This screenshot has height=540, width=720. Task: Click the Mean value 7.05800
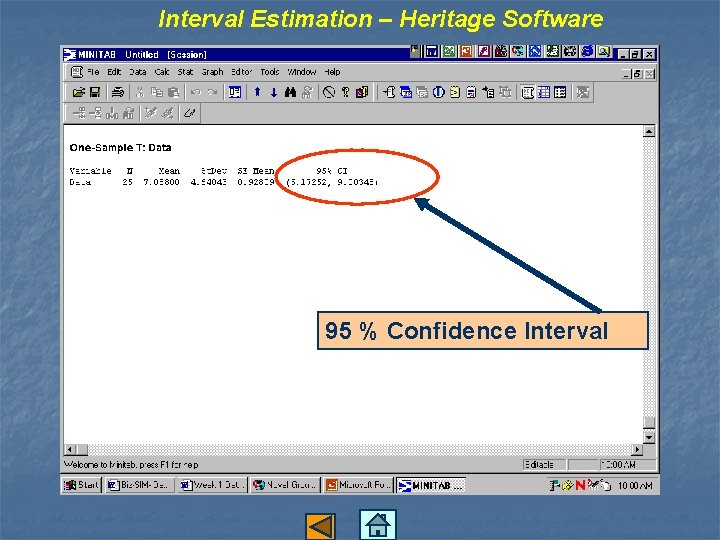pyautogui.click(x=161, y=182)
